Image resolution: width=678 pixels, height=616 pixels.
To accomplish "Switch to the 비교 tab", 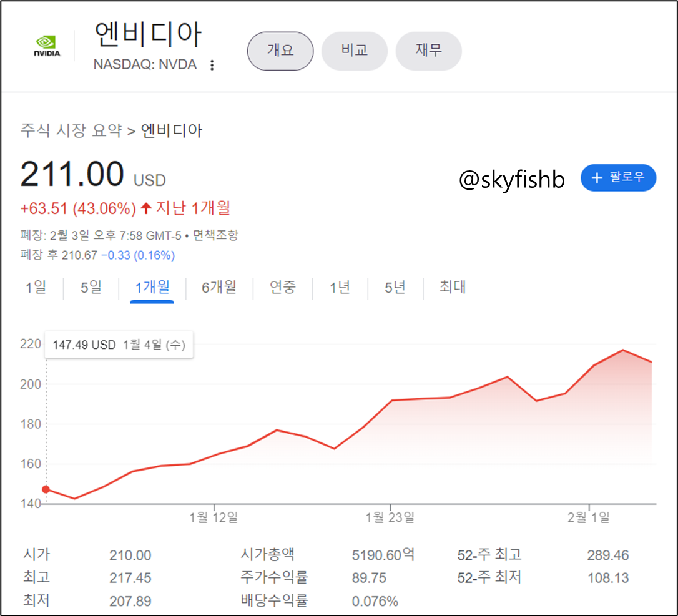I will coord(355,51).
